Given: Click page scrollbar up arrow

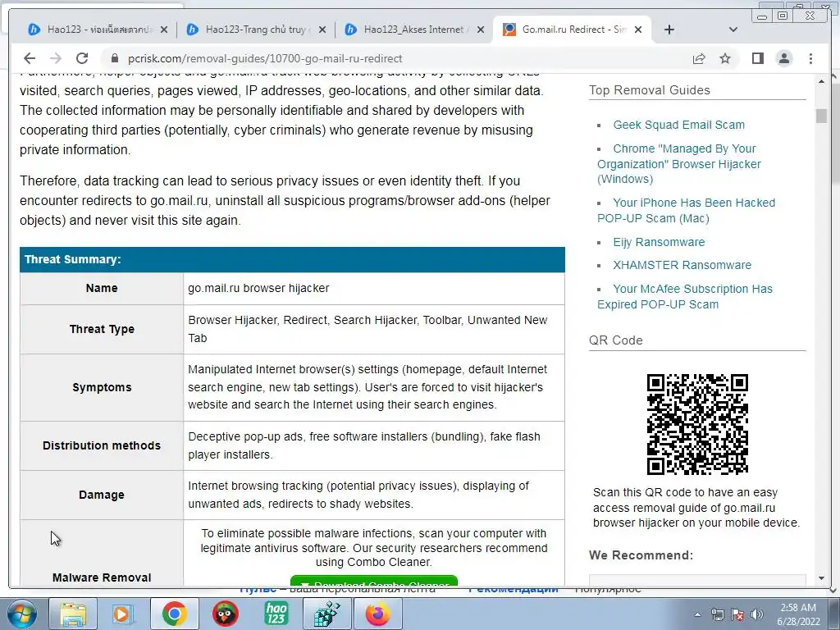Looking at the screenshot, I should pyautogui.click(x=821, y=81).
